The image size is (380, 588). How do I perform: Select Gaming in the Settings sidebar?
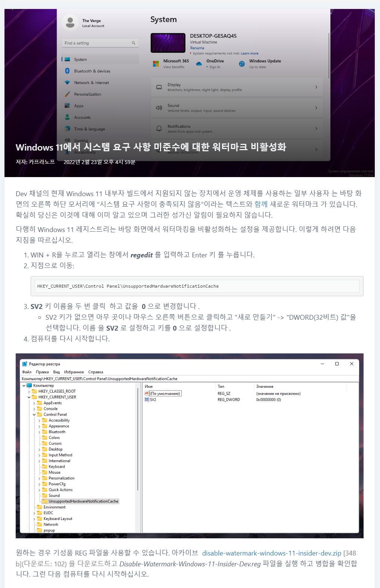pos(81,140)
